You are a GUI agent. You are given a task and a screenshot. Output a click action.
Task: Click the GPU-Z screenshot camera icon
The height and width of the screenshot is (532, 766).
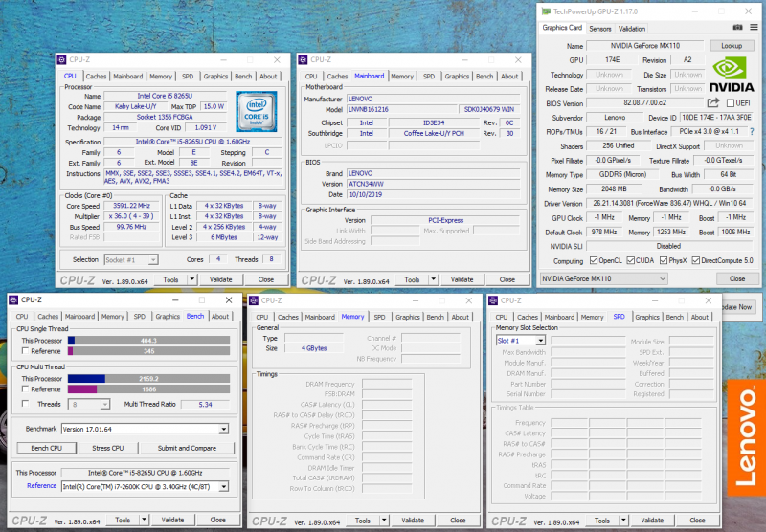click(x=735, y=29)
